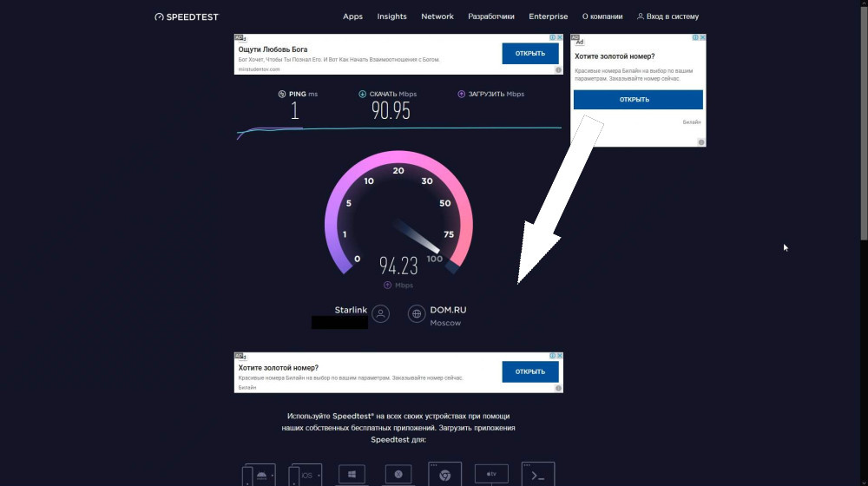Click Хотите золотой номер? sidebar ad headline

pos(615,56)
